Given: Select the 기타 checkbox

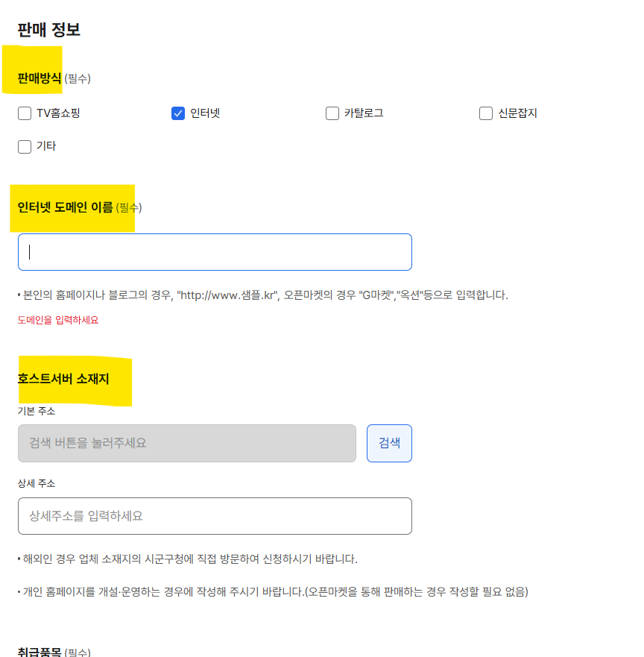Looking at the screenshot, I should coord(25,147).
